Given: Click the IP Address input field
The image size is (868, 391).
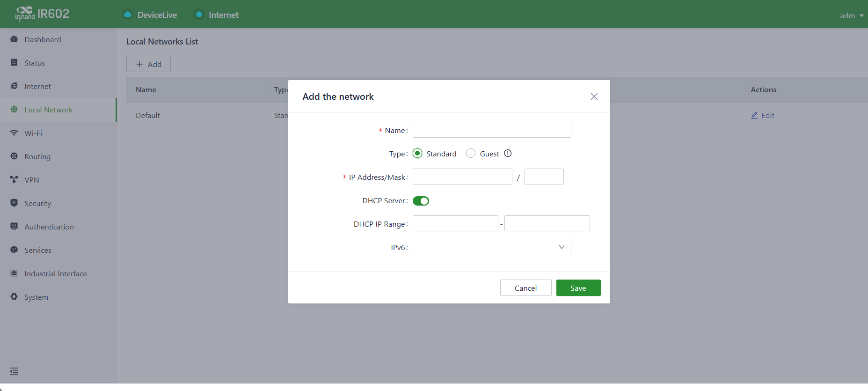Looking at the screenshot, I should click(462, 177).
